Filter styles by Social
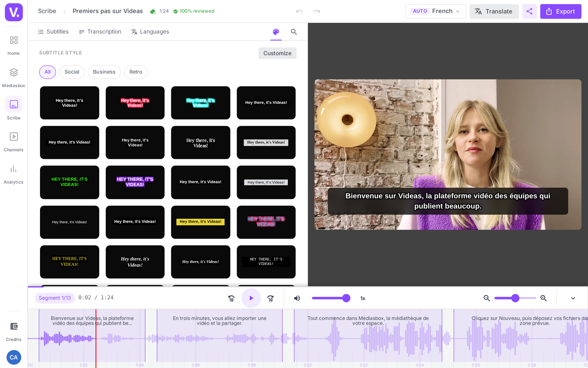 [x=72, y=72]
